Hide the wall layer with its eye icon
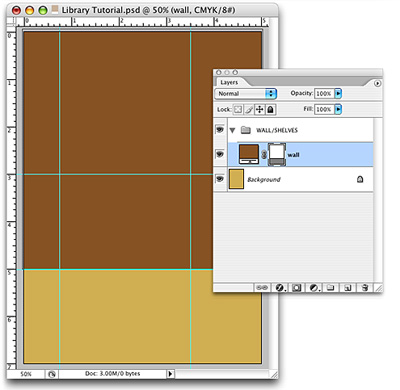This screenshot has width=400, height=390. 220,154
